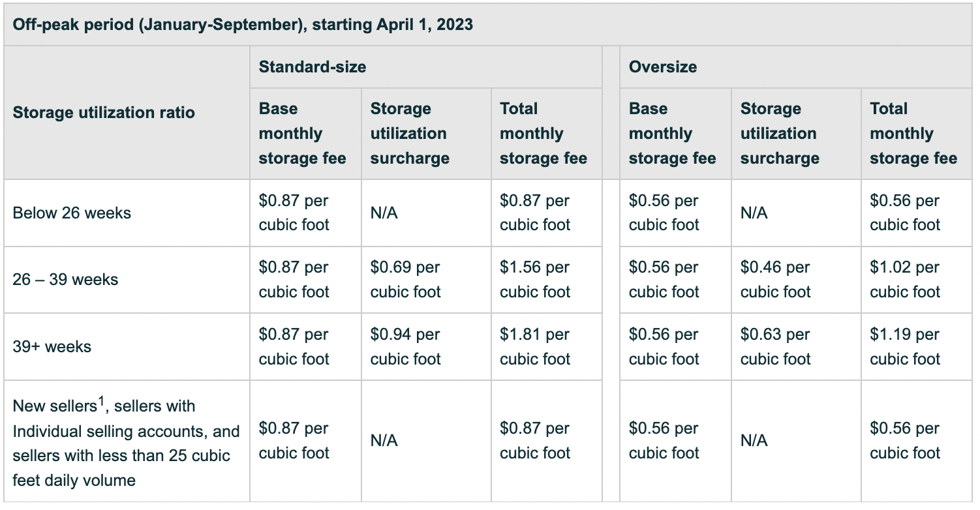The image size is (980, 510).
Task: Click the Below 26 weeks row label
Action: (72, 213)
